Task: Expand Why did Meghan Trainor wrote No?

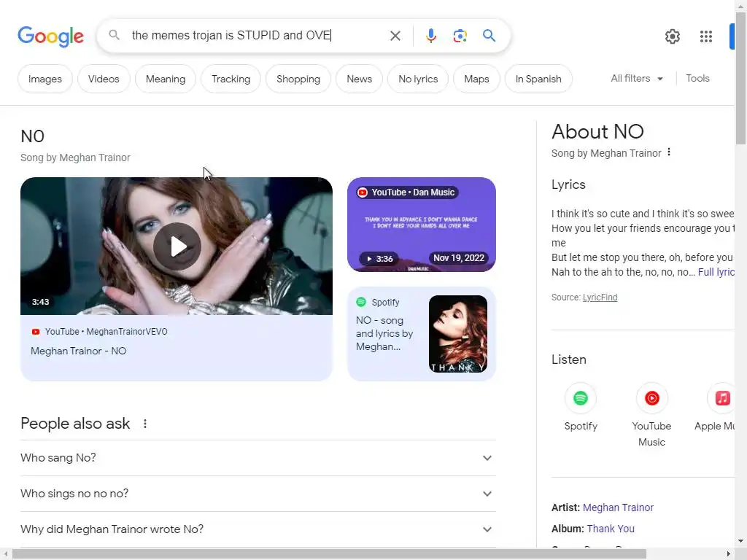Action: pos(258,529)
